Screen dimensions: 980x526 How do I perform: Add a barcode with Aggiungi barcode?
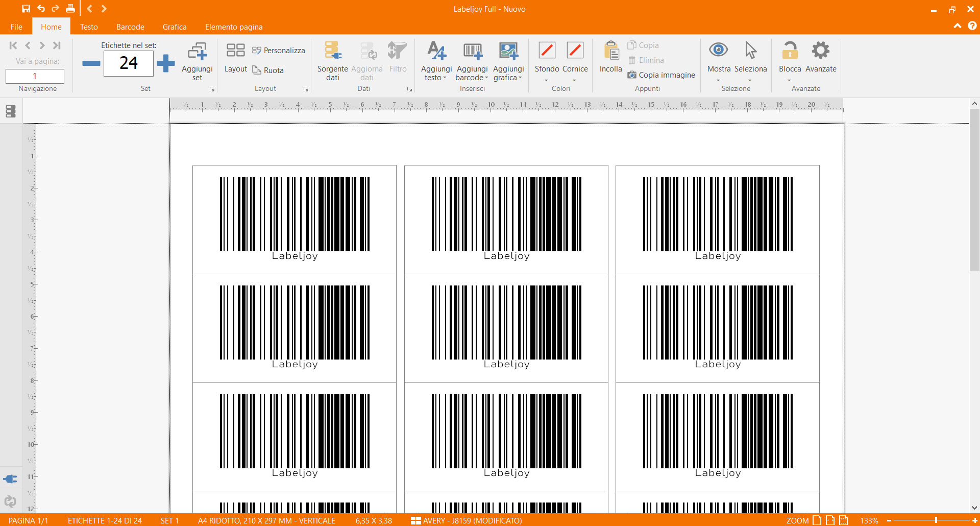coord(472,61)
